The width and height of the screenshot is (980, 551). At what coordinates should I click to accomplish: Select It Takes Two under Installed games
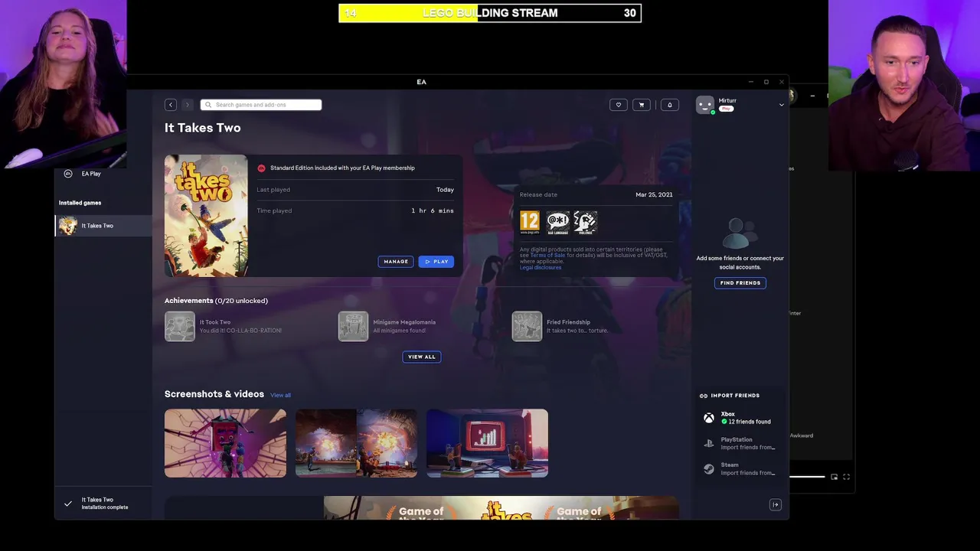[103, 226]
